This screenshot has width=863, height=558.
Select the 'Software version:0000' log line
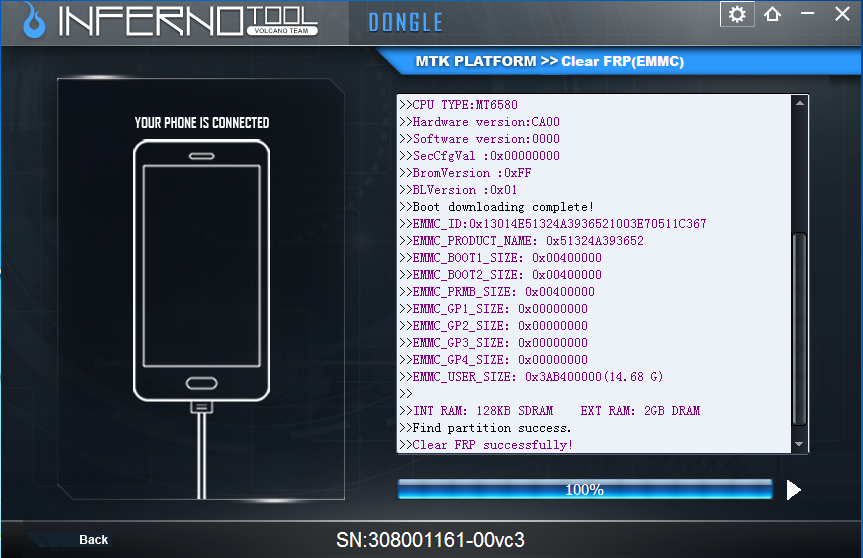pos(479,139)
